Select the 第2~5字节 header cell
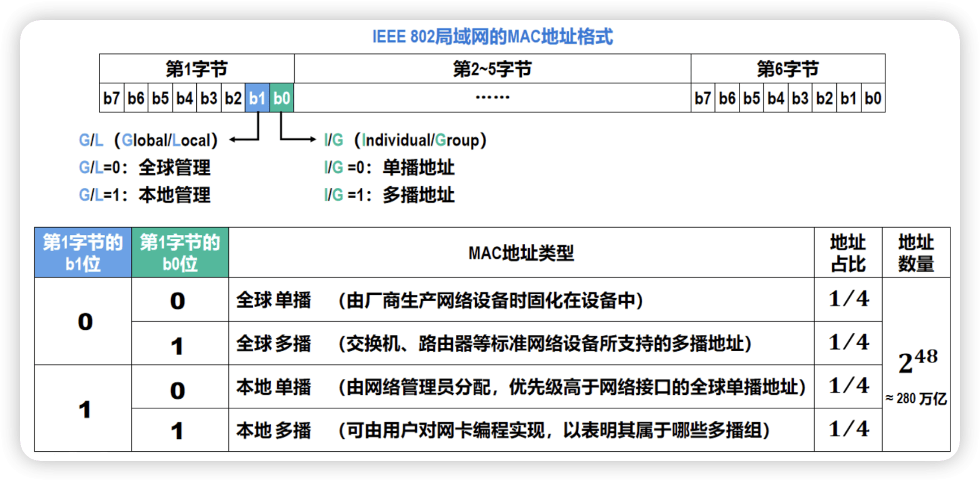 [492, 69]
